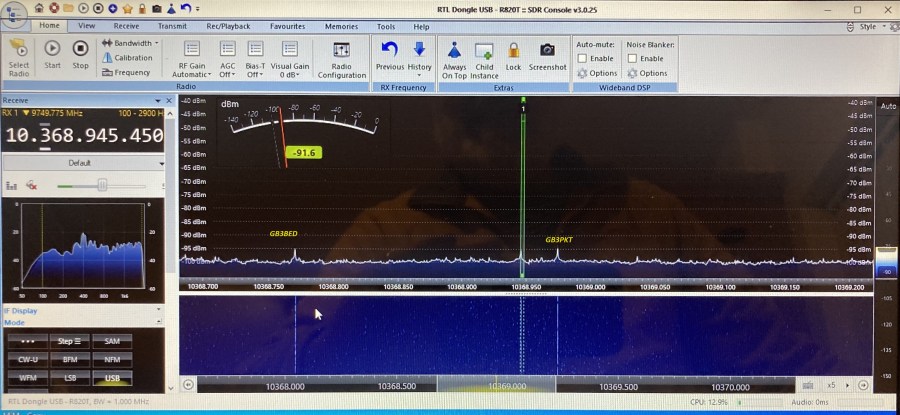The image size is (900, 415).
Task: Toggle the audio mute speaker icon
Action: (32, 185)
